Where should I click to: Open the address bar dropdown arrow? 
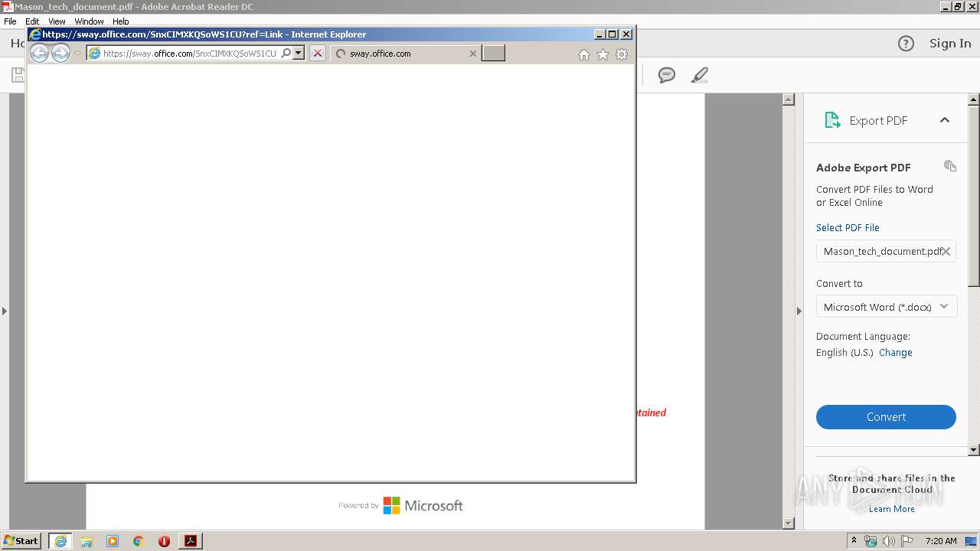(x=299, y=53)
